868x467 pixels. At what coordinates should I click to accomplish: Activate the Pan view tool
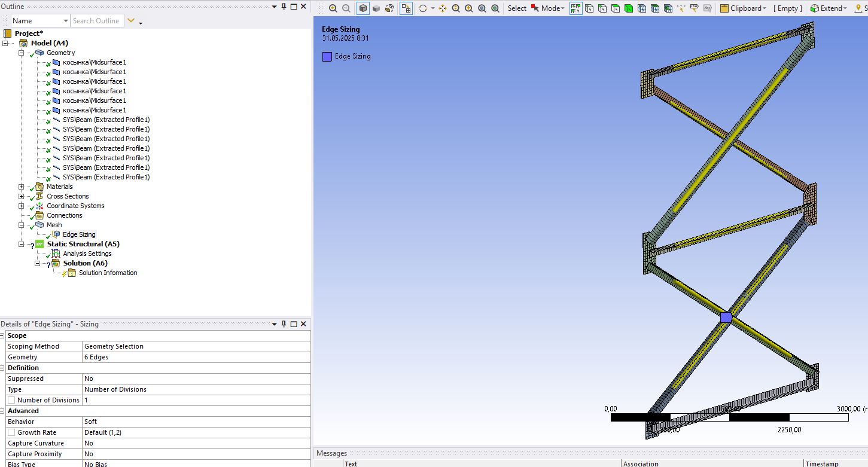[x=443, y=8]
